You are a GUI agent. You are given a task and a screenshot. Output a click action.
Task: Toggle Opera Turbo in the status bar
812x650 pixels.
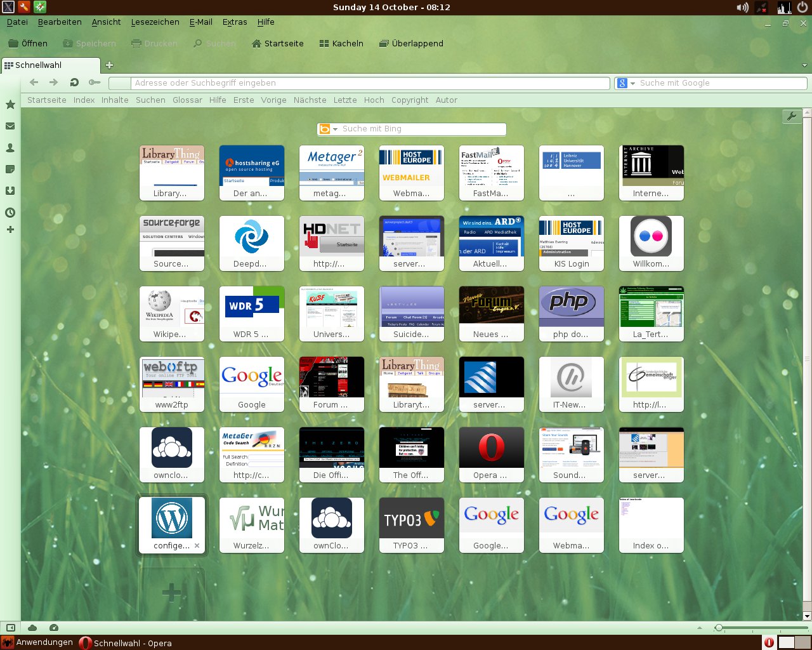(x=54, y=628)
